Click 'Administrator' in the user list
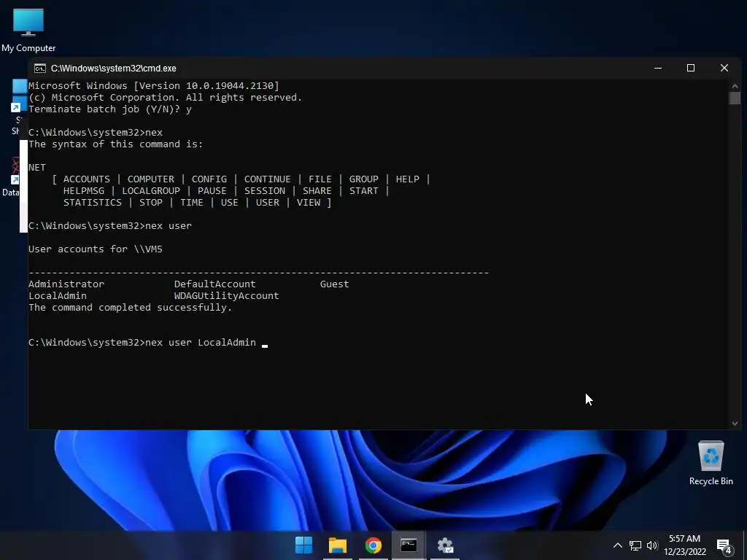Viewport: 747px width, 560px height. point(66,284)
